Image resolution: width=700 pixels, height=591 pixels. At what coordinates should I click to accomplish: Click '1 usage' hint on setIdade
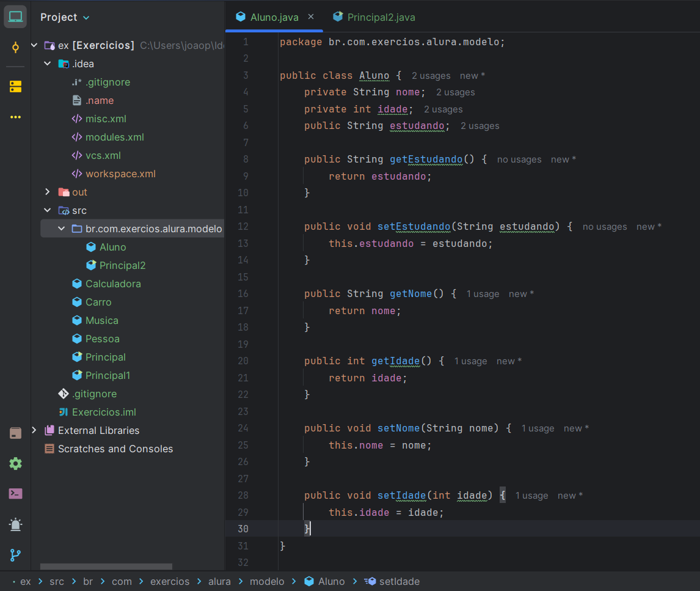[x=531, y=496]
